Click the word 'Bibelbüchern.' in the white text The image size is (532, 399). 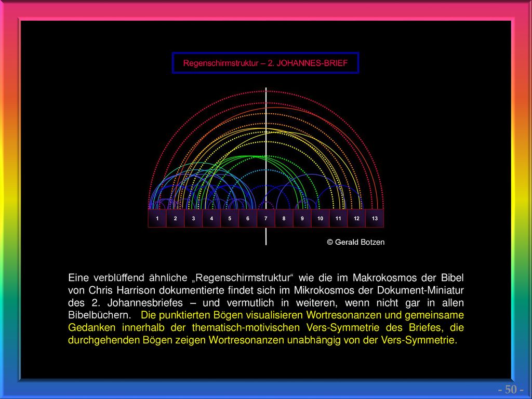[x=99, y=315]
